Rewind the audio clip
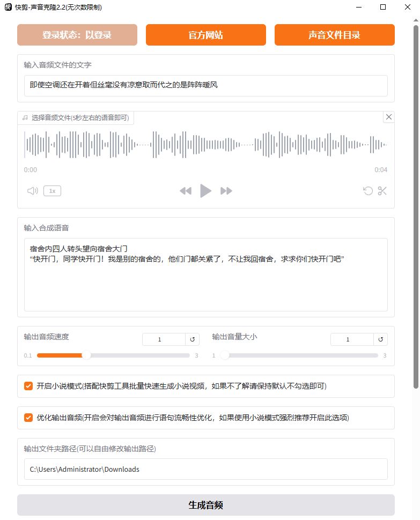Screen dimensions: 420x520 tap(186, 191)
